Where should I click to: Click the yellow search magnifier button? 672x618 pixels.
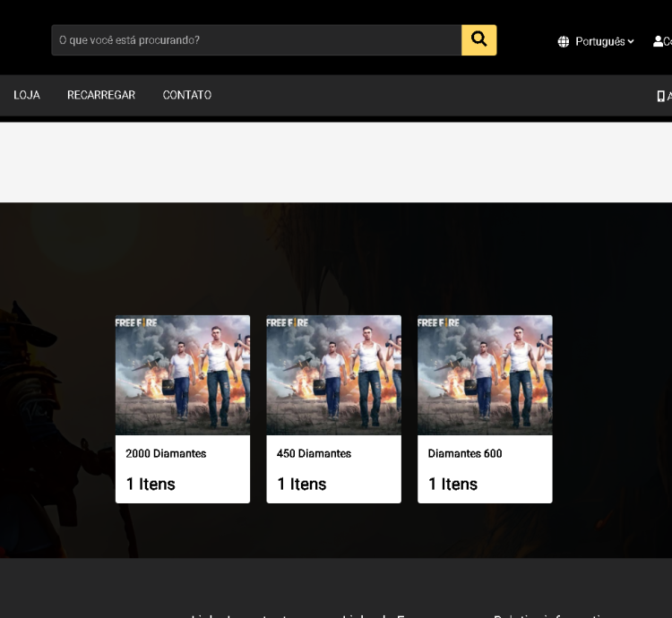[478, 39]
